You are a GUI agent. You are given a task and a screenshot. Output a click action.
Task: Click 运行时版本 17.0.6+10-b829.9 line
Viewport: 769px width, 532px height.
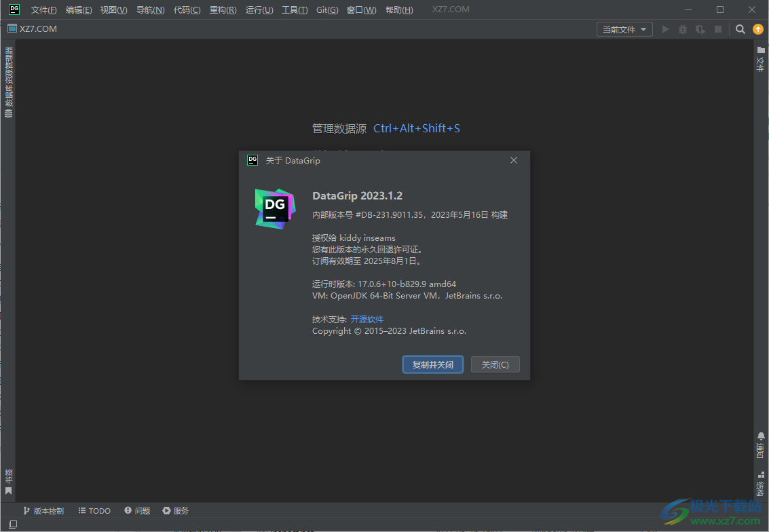[x=384, y=284]
